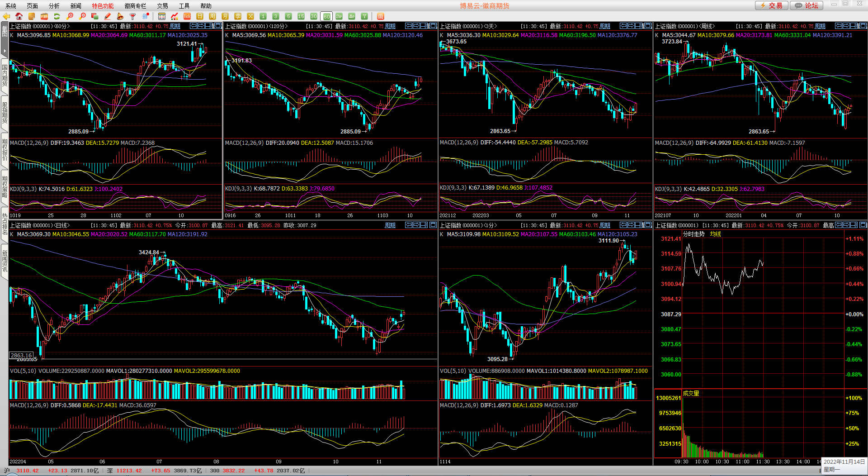The height and width of the screenshot is (476, 868).
Task: Click the red-green overlapping windows icon
Action: tap(95, 16)
